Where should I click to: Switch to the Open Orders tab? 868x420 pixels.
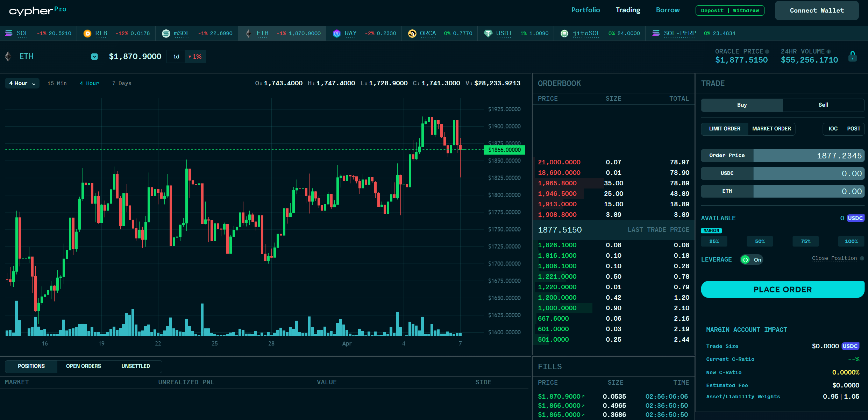point(83,366)
